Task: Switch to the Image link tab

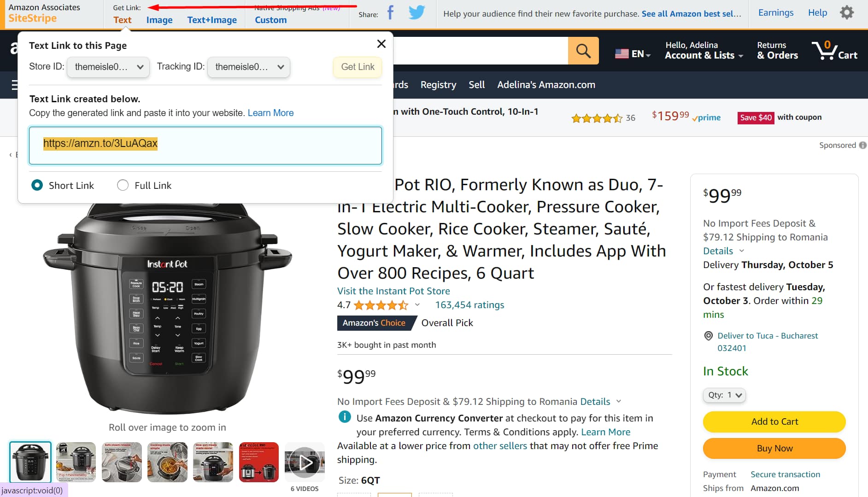Action: [x=159, y=20]
